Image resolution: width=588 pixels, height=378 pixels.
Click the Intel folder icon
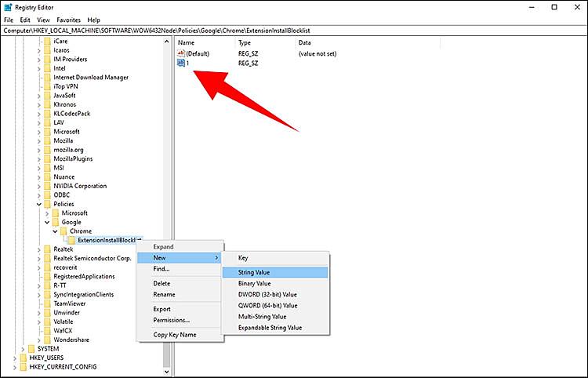coord(47,68)
